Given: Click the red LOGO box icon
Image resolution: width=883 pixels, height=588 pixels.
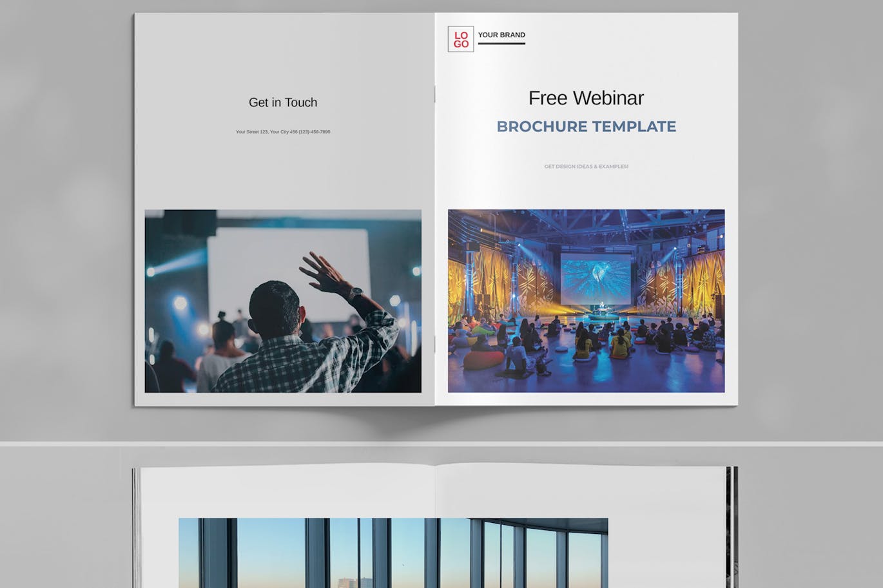Looking at the screenshot, I should coord(460,39).
